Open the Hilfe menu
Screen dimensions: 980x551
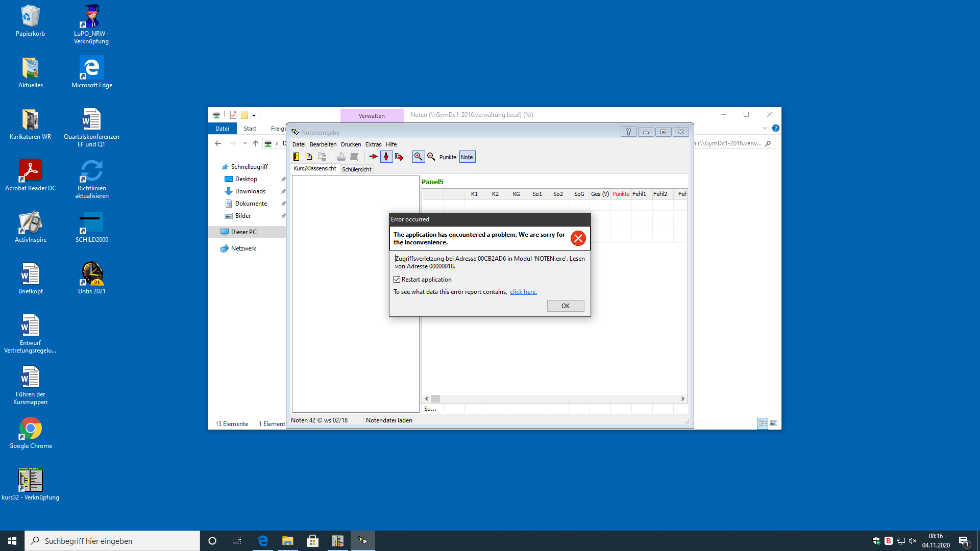(391, 144)
